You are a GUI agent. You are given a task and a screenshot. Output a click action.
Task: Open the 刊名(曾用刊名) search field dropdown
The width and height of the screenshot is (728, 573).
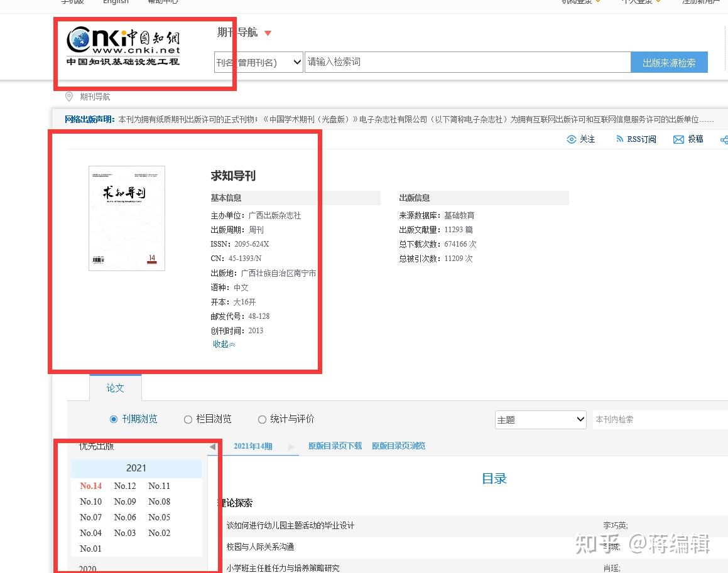259,62
